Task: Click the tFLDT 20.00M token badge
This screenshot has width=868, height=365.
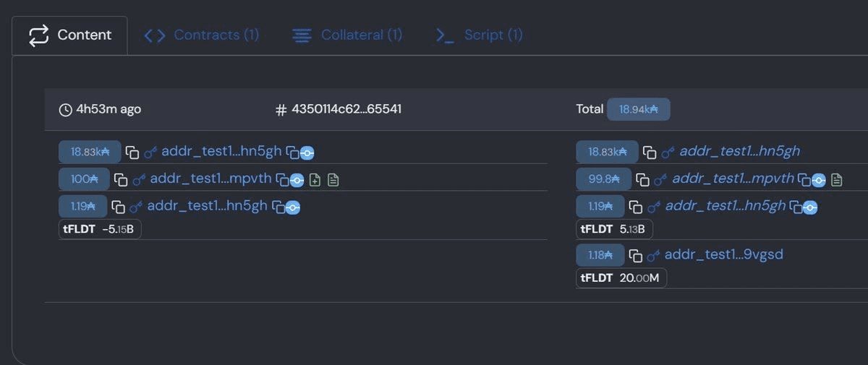Action: point(621,278)
